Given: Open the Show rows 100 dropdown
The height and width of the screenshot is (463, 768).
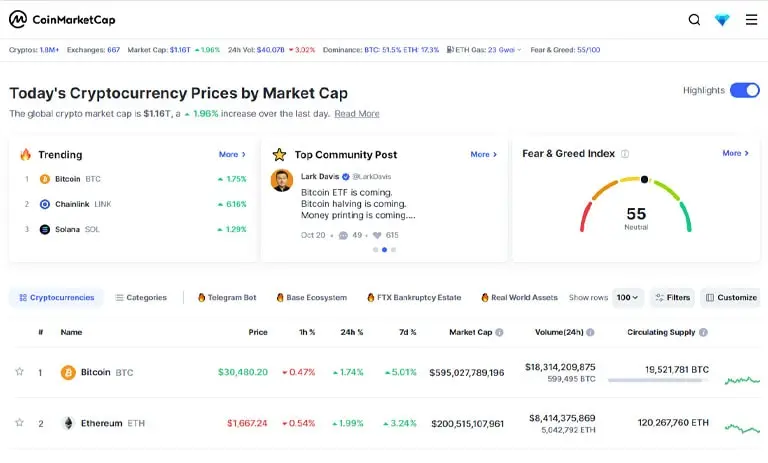Looking at the screenshot, I should 627,298.
